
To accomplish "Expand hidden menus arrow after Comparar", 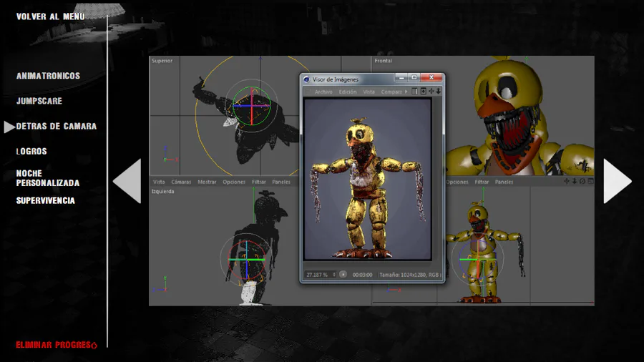I will (406, 92).
